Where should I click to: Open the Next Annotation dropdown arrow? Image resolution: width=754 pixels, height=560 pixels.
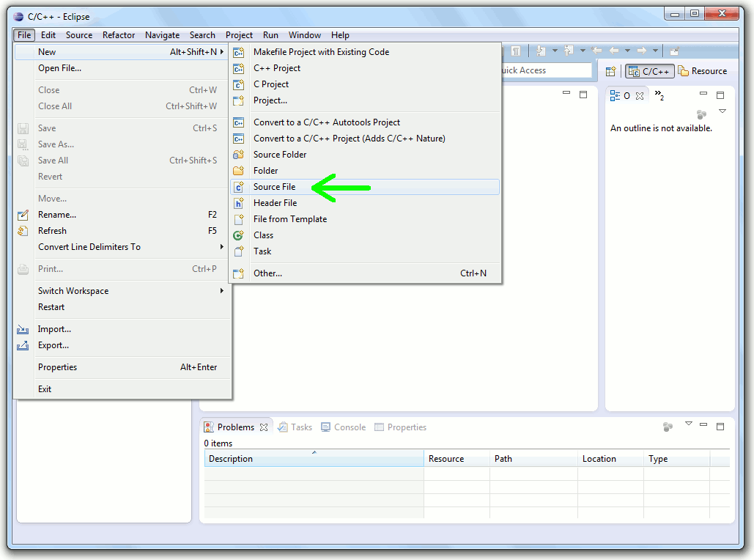click(x=555, y=51)
